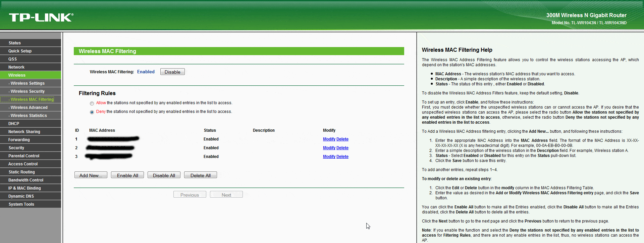This screenshot has width=644, height=243.
Task: Select the Deny stations radio button
Action: (92, 112)
